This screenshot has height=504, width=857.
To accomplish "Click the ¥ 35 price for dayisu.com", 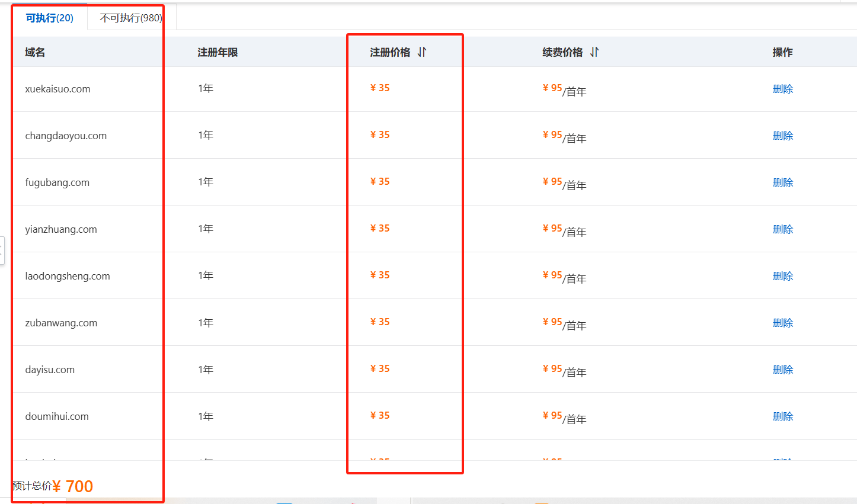I will [x=380, y=368].
